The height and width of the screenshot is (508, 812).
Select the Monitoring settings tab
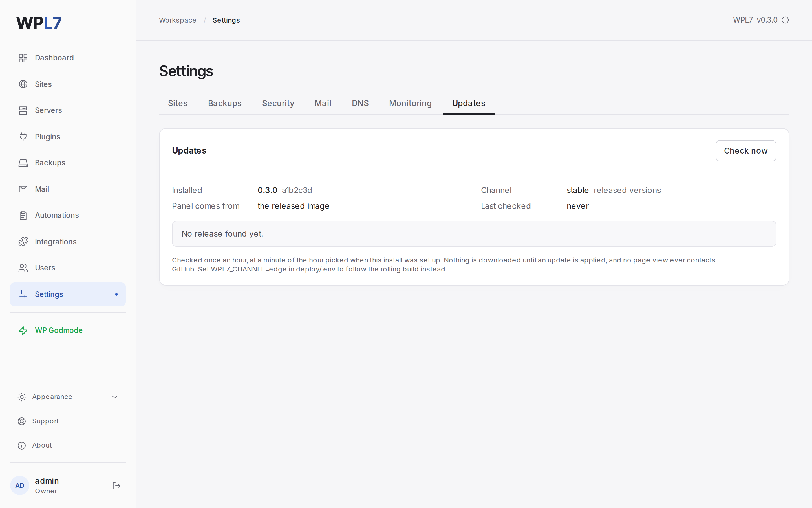tap(410, 103)
